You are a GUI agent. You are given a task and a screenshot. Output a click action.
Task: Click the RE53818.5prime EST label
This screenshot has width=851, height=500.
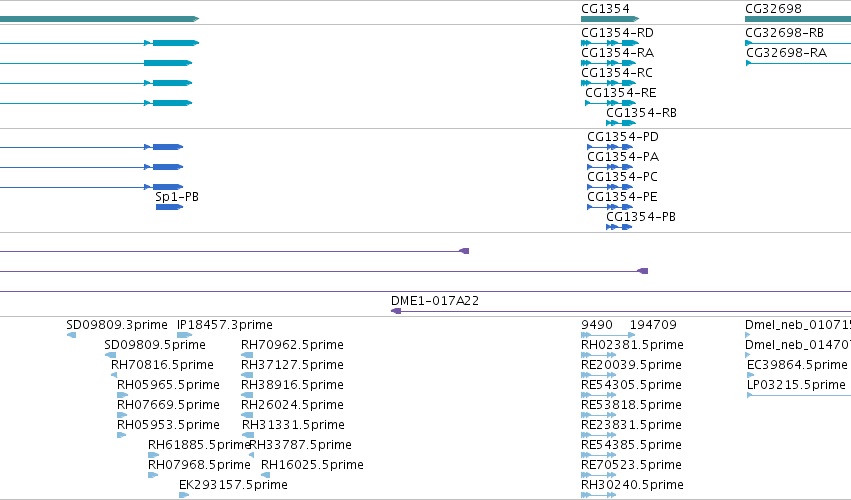pyautogui.click(x=631, y=405)
